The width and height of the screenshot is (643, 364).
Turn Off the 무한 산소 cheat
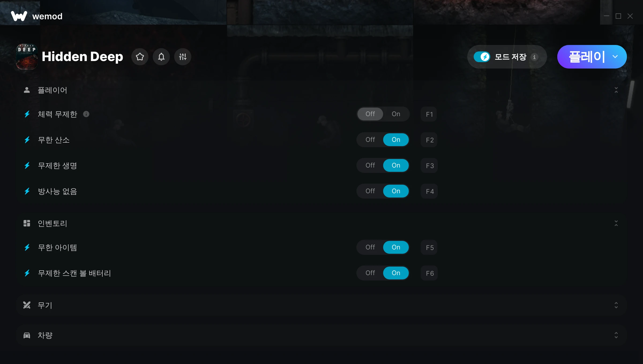coord(370,140)
